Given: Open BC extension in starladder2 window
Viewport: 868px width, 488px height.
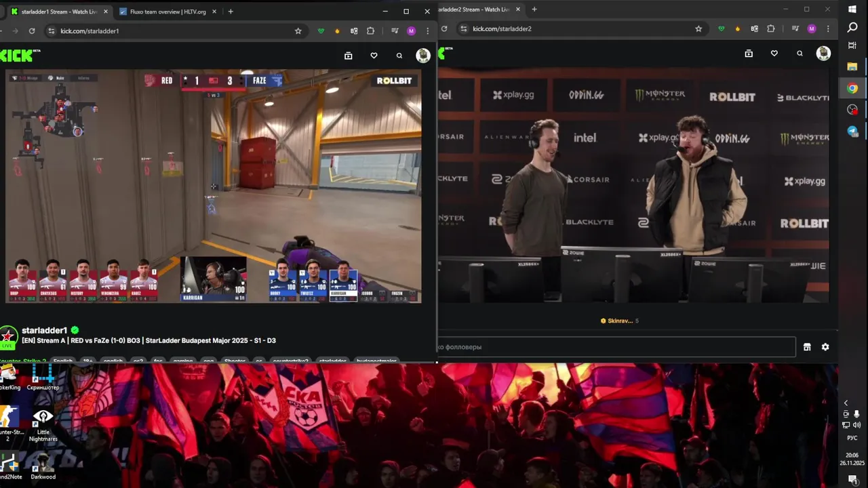Looking at the screenshot, I should (x=754, y=28).
